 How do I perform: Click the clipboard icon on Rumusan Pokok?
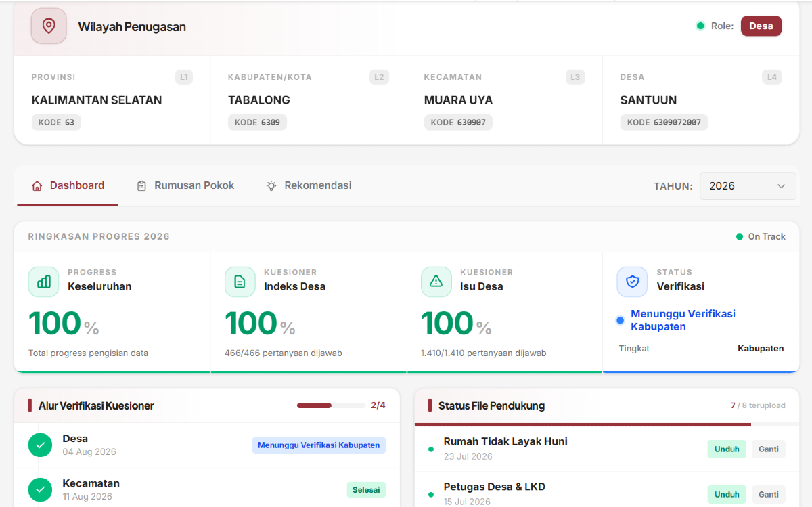click(141, 185)
